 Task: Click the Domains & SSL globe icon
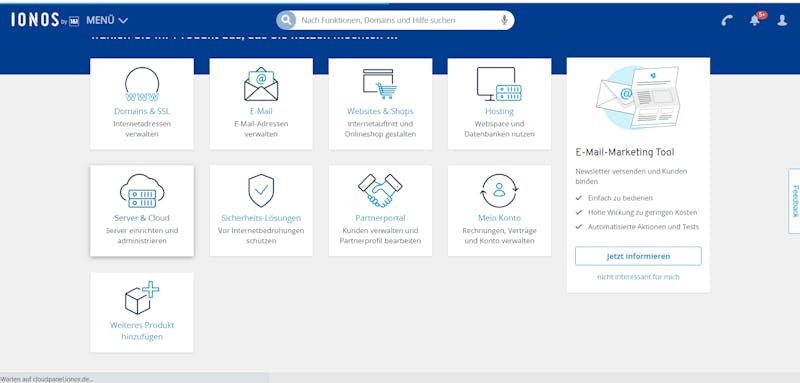(142, 84)
